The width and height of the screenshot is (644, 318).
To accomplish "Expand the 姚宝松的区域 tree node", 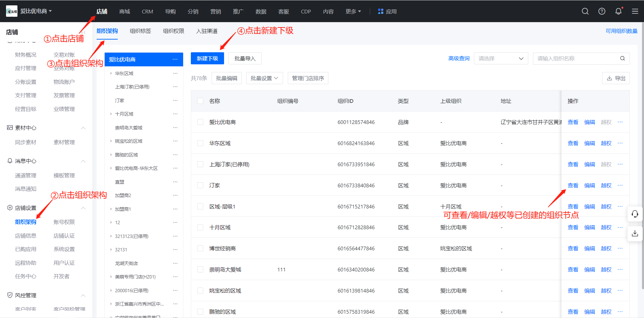I will pos(111,141).
